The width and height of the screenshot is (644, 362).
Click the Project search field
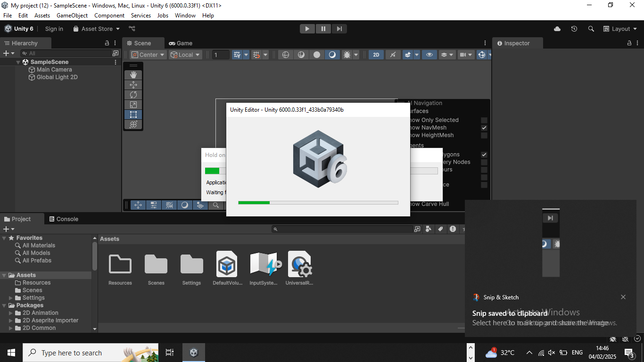[x=344, y=229]
